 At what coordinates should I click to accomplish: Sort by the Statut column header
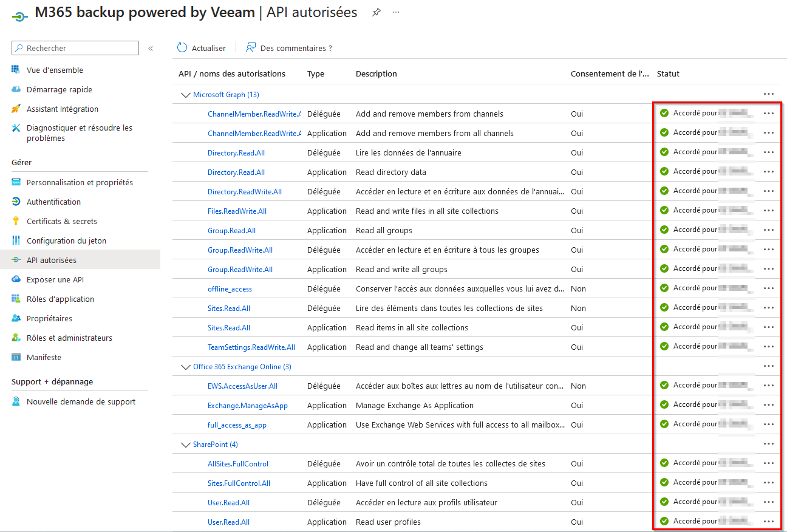(668, 73)
